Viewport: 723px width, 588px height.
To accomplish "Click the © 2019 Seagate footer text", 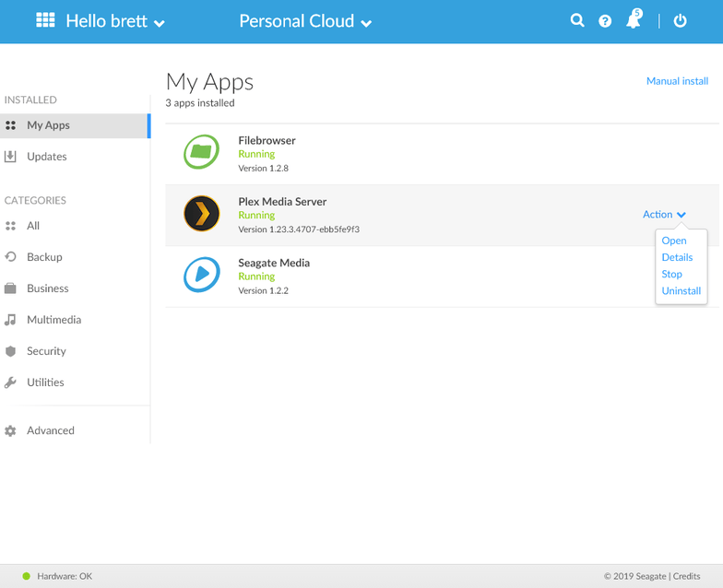I will tap(634, 576).
